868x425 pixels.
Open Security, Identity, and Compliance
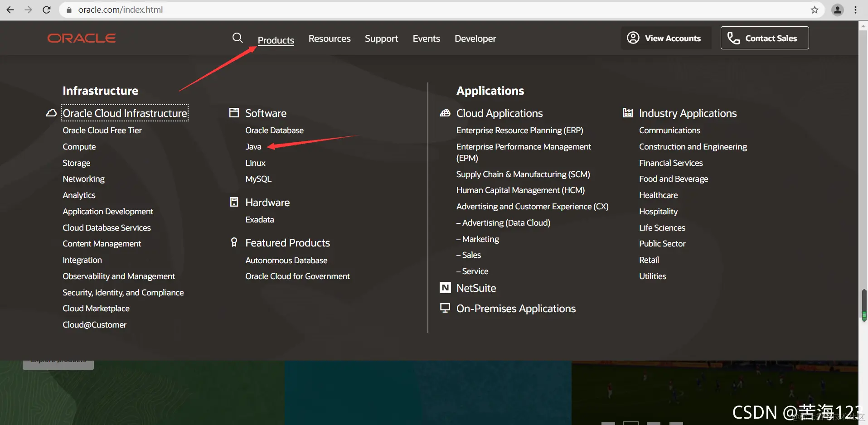point(123,292)
